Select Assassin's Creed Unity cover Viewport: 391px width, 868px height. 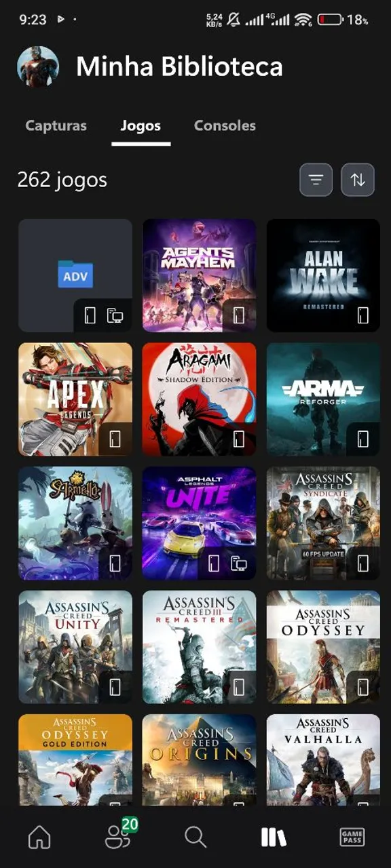75,647
